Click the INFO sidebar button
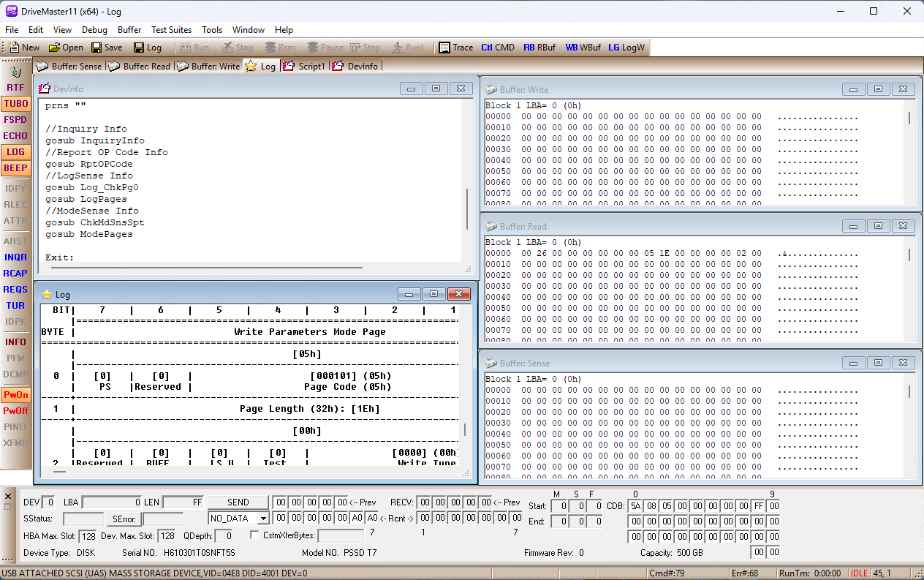Viewport: 924px width, 580px height. click(15, 342)
